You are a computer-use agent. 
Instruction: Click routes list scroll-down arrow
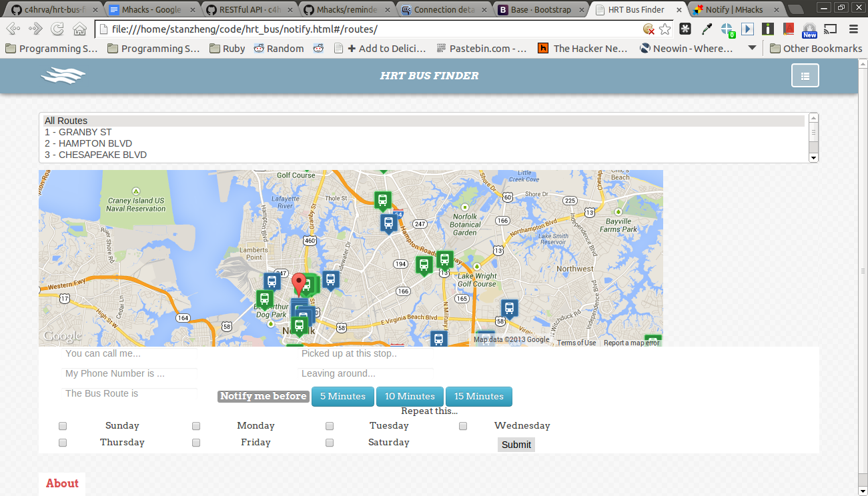[813, 158]
